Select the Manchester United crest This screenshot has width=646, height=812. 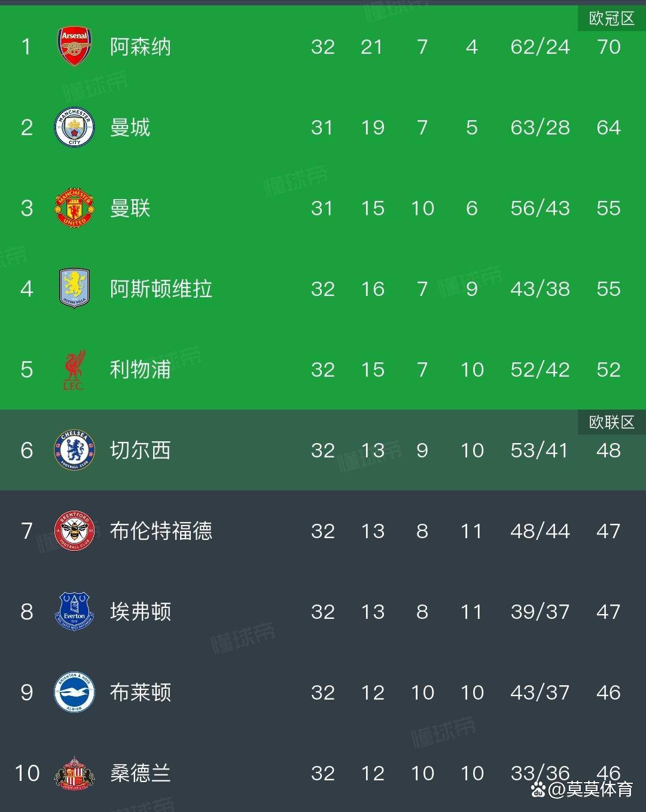pyautogui.click(x=74, y=208)
